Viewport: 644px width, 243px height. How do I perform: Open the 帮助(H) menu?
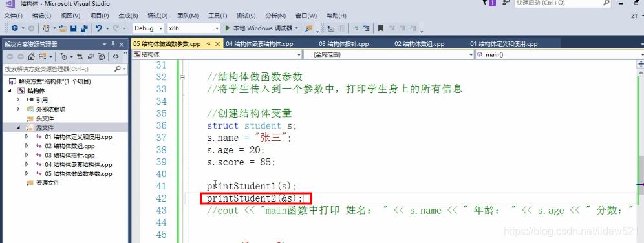click(336, 16)
